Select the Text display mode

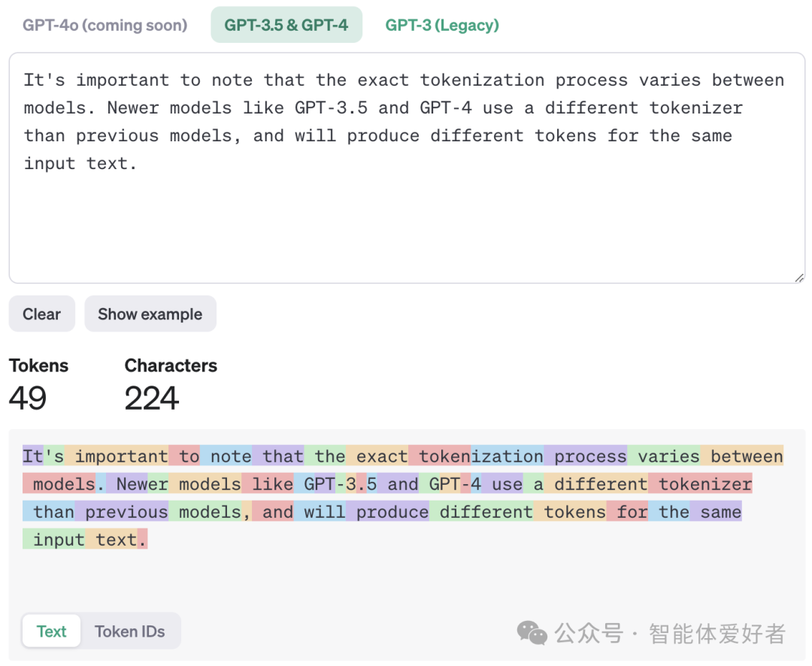click(51, 631)
